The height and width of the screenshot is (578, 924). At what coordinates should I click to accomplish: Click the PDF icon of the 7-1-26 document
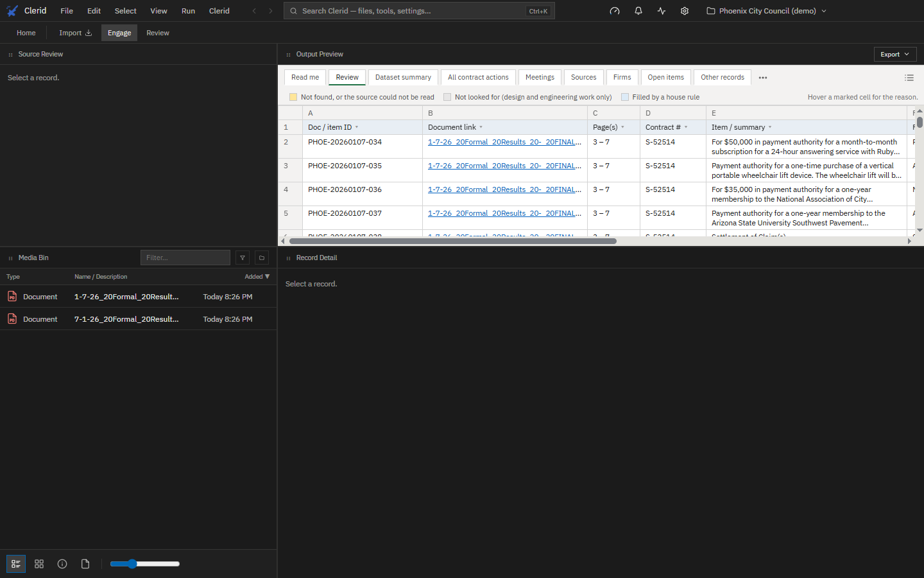coord(12,319)
